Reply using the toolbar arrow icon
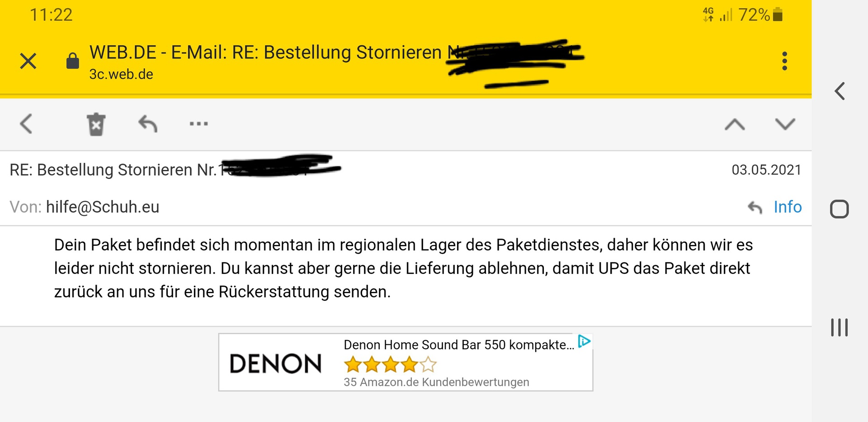The image size is (868, 422). (x=148, y=124)
